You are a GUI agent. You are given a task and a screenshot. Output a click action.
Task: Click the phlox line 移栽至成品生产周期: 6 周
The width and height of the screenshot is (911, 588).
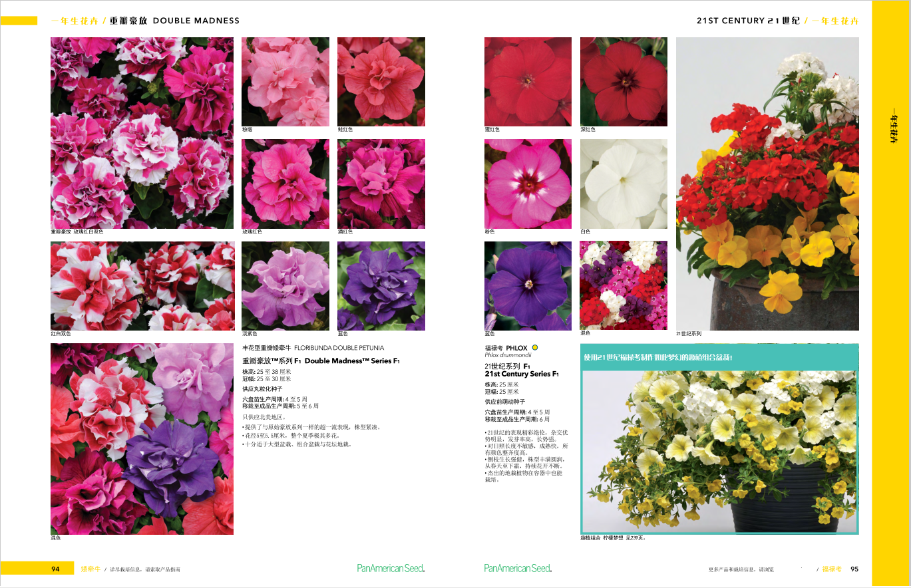pyautogui.click(x=517, y=420)
